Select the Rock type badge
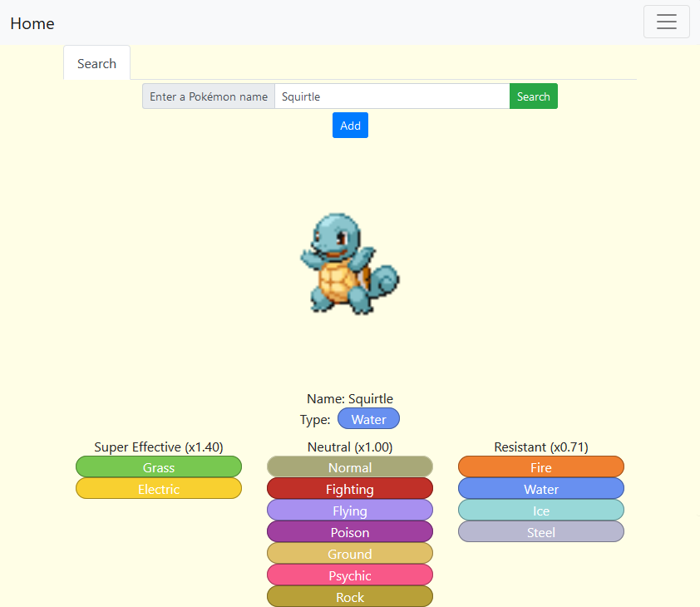 click(x=350, y=596)
